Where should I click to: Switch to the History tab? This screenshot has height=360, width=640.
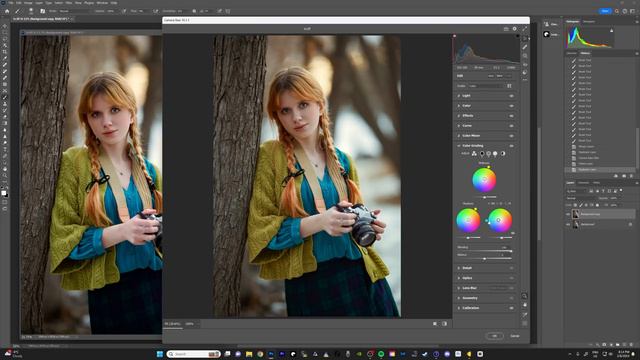(x=585, y=53)
